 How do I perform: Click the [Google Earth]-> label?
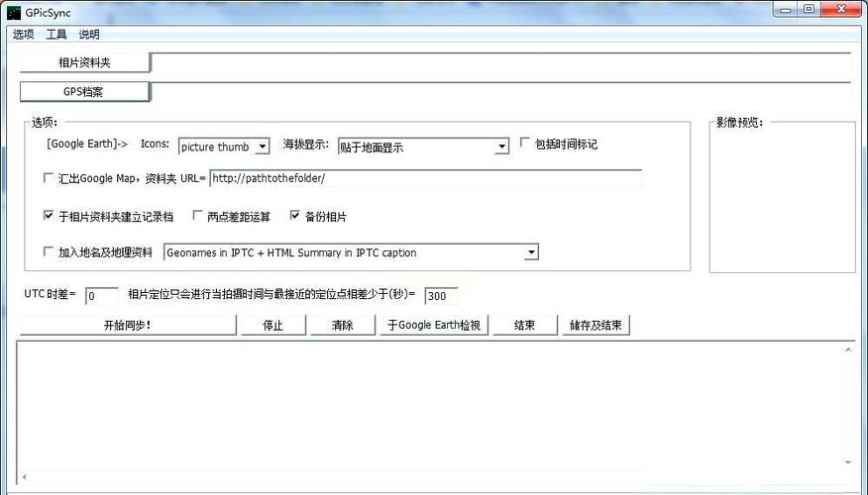pos(87,144)
